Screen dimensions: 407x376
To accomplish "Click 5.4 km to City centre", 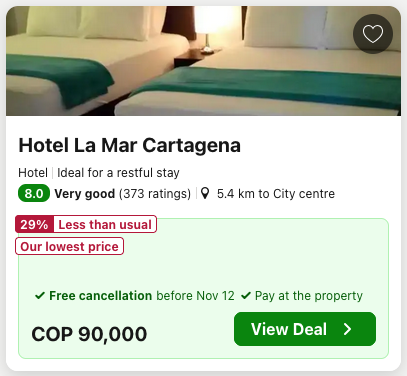I will [x=276, y=194].
